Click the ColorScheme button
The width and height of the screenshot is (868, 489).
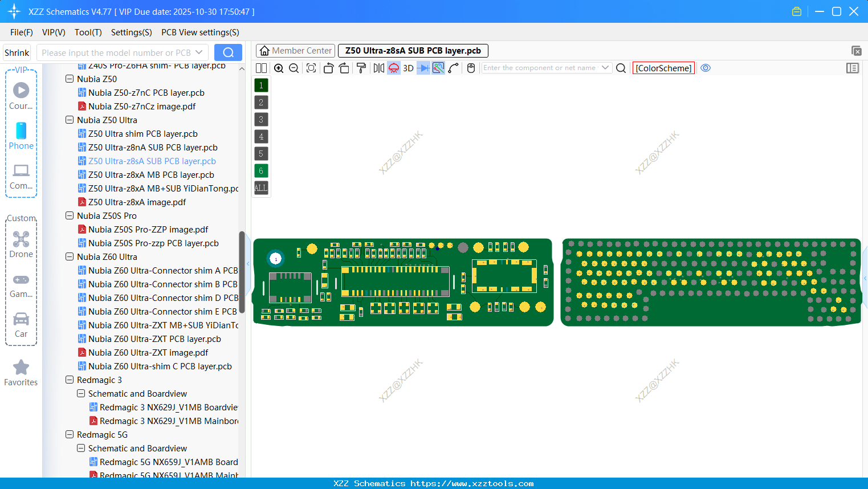tap(663, 68)
